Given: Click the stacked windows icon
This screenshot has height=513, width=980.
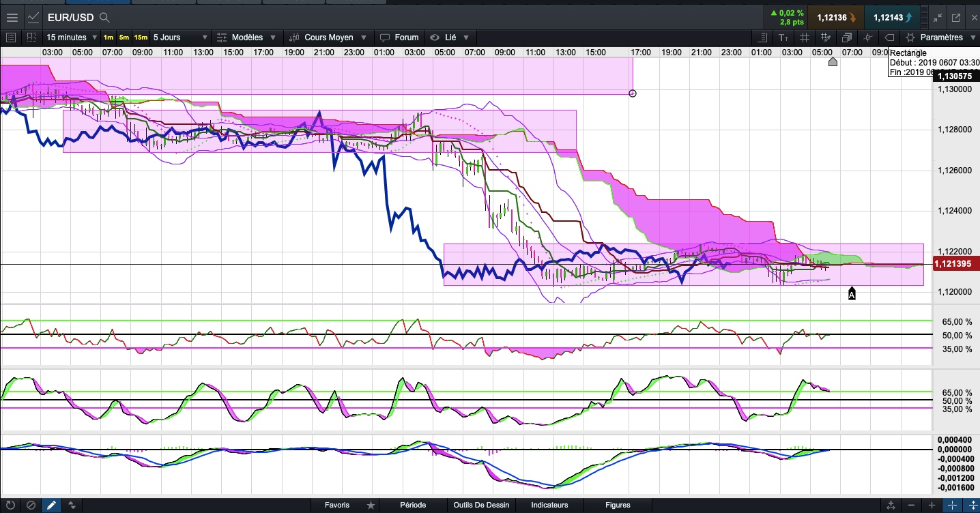Looking at the screenshot, I should point(847,38).
